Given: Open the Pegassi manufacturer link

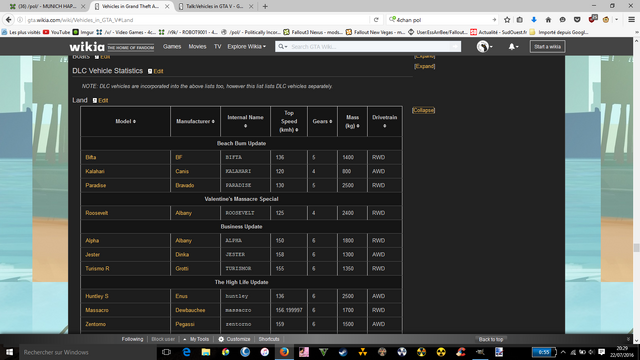Looking at the screenshot, I should [x=185, y=324].
